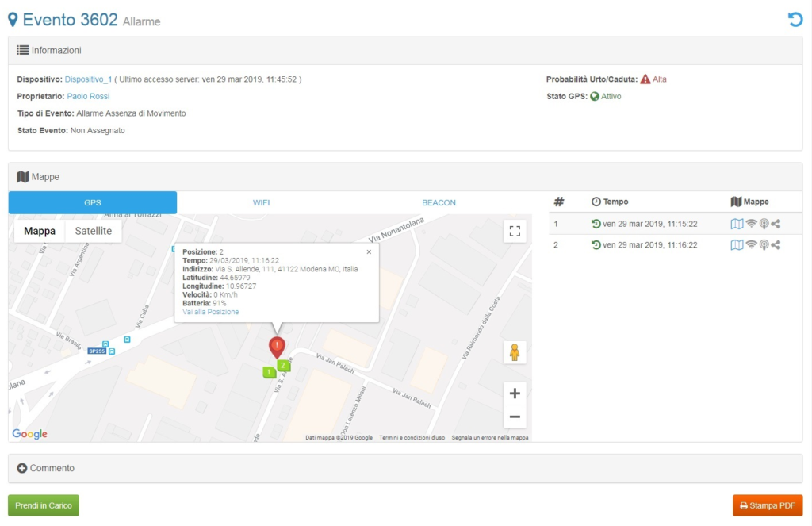Open owner Paolo Rossi link
812x526 pixels.
tap(88, 96)
